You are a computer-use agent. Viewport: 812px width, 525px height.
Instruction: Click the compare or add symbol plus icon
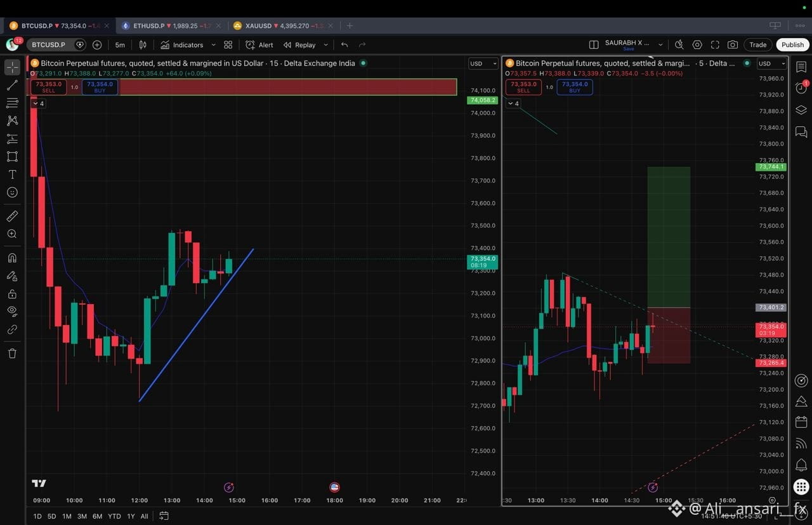click(97, 45)
